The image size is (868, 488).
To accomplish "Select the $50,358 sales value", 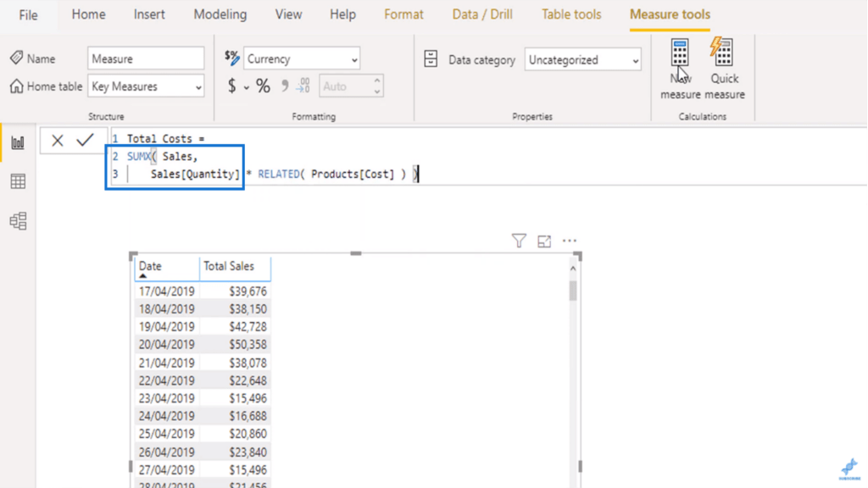I will (248, 344).
